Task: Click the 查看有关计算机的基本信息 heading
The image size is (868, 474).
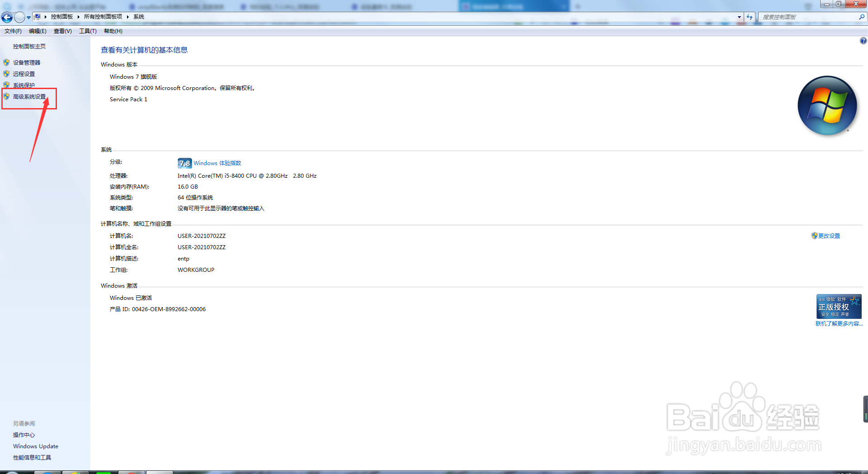Action: [144, 50]
